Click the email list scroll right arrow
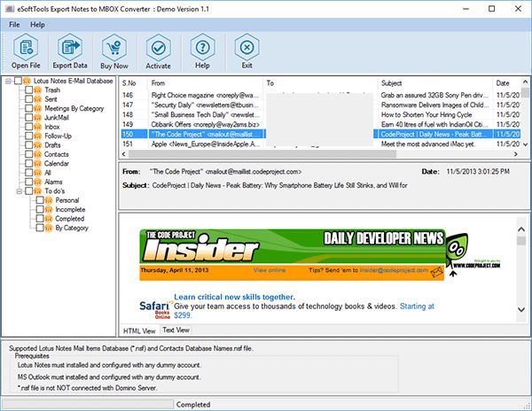The height and width of the screenshot is (411, 532). [x=516, y=154]
